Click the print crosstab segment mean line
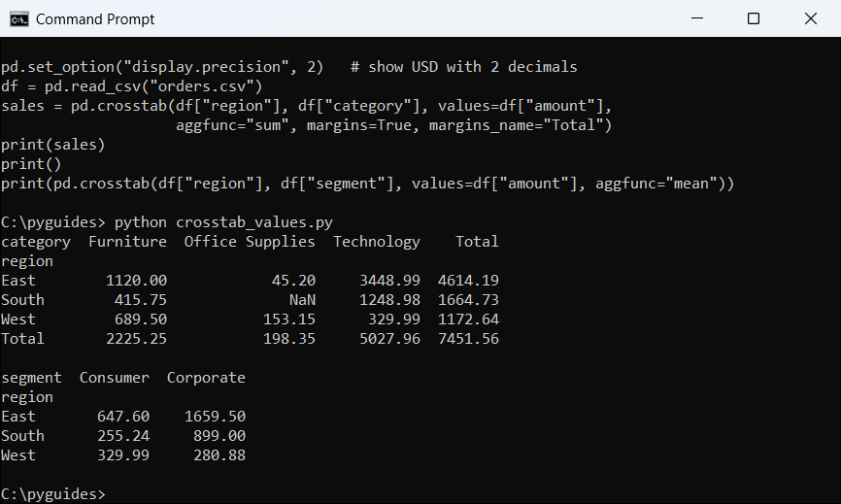Screen dimensions: 841x504 coord(367,184)
